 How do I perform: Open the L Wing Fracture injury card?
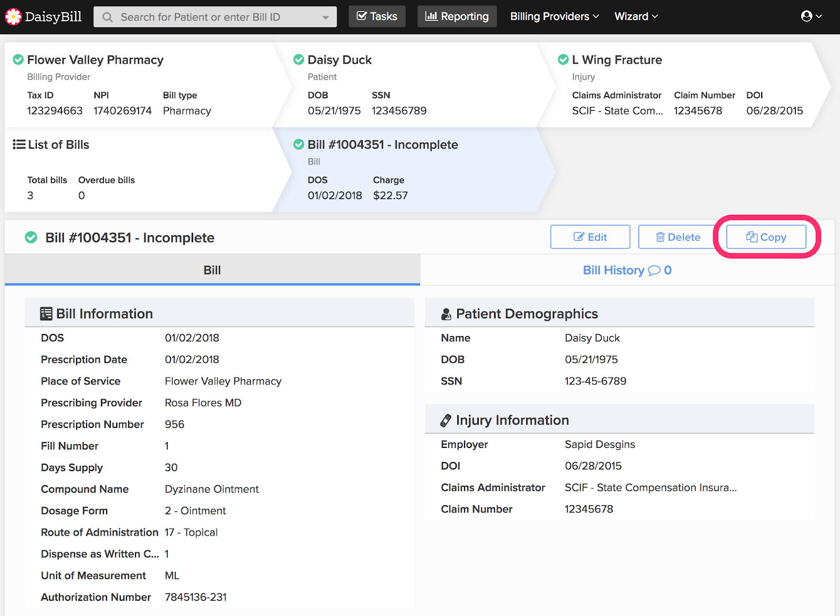click(617, 60)
